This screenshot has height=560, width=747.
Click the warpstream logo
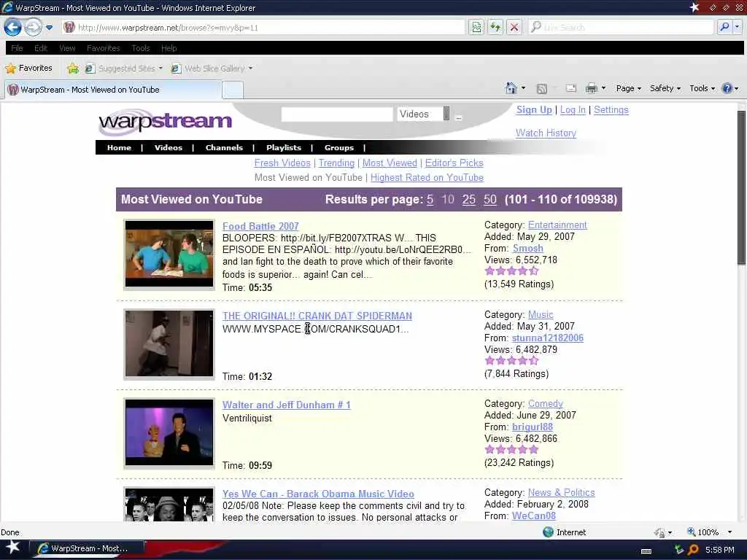click(x=166, y=122)
